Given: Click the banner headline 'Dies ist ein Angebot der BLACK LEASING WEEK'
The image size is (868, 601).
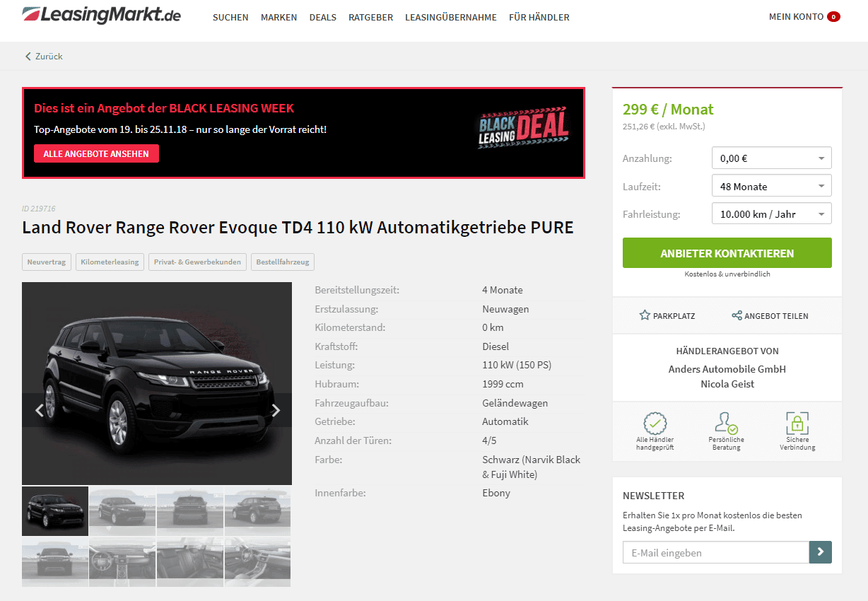Looking at the screenshot, I should pos(164,108).
